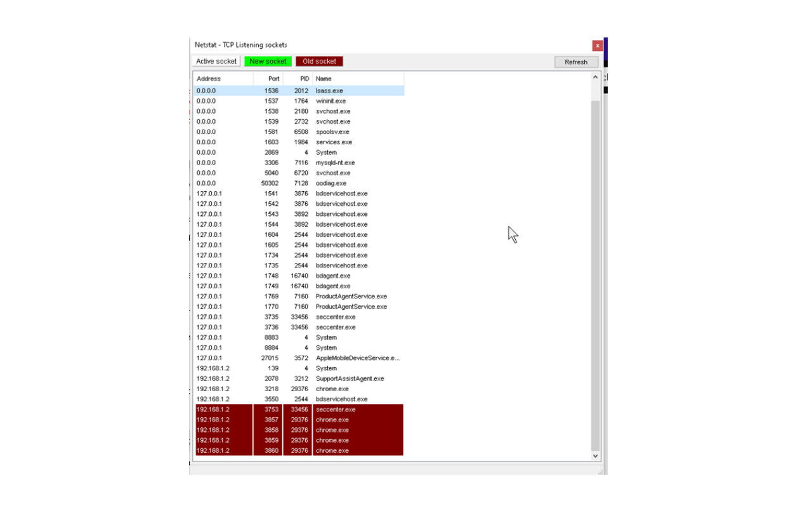Image resolution: width=812 pixels, height=508 pixels.
Task: Click the Refresh button
Action: tap(575, 62)
